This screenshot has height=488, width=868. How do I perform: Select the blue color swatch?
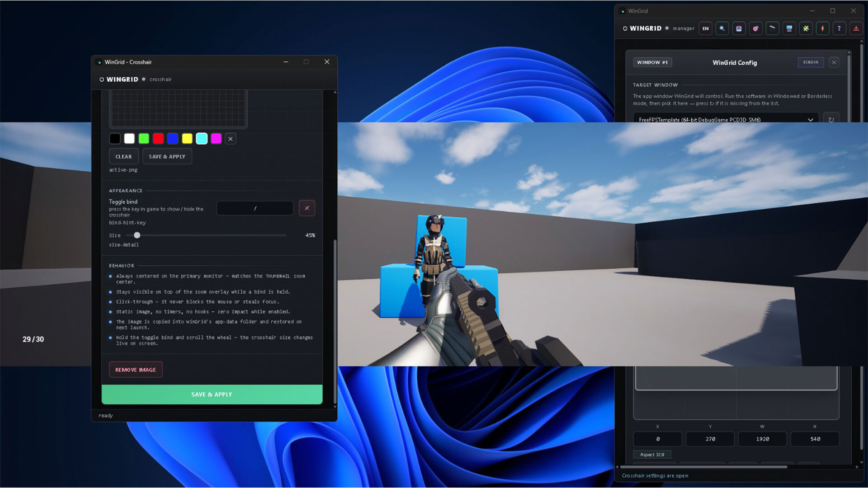173,139
